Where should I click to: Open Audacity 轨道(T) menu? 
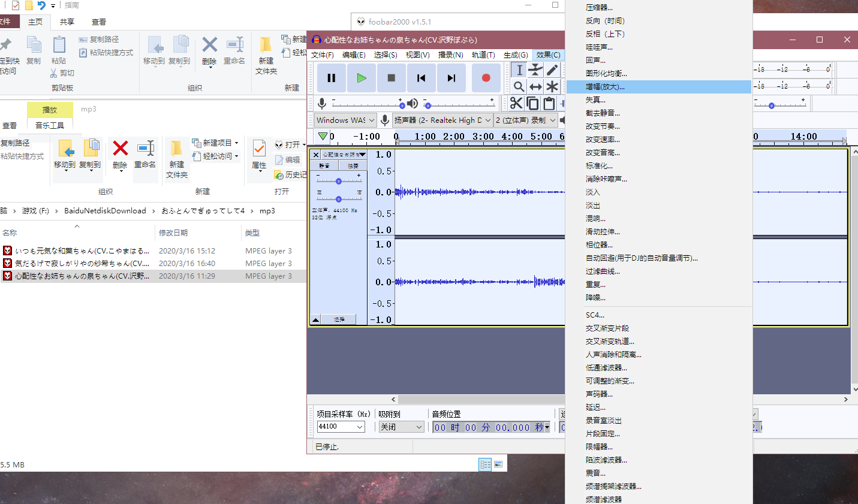point(483,55)
